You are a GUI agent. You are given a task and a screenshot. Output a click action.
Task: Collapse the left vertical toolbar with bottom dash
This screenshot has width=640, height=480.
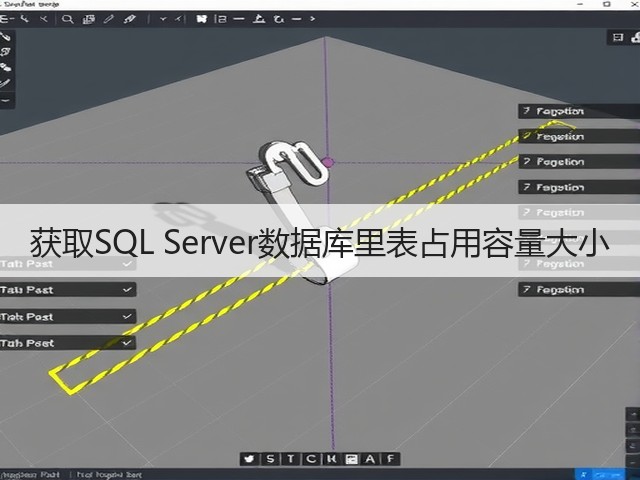pyautogui.click(x=6, y=100)
